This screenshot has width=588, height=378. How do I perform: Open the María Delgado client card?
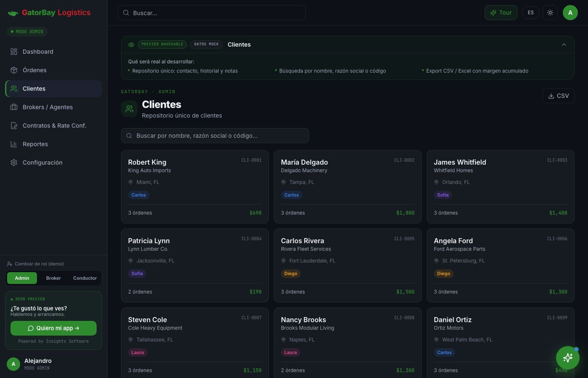click(347, 186)
